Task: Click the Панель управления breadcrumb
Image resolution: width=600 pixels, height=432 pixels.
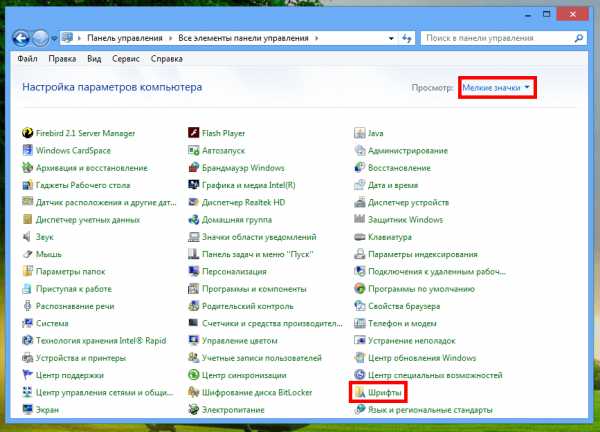Action: [125, 38]
